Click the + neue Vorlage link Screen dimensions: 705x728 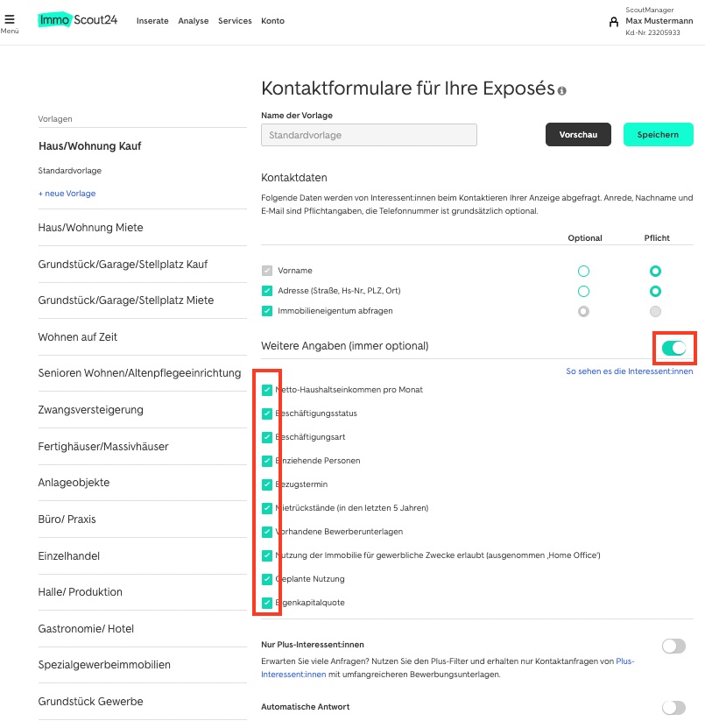[x=67, y=193]
